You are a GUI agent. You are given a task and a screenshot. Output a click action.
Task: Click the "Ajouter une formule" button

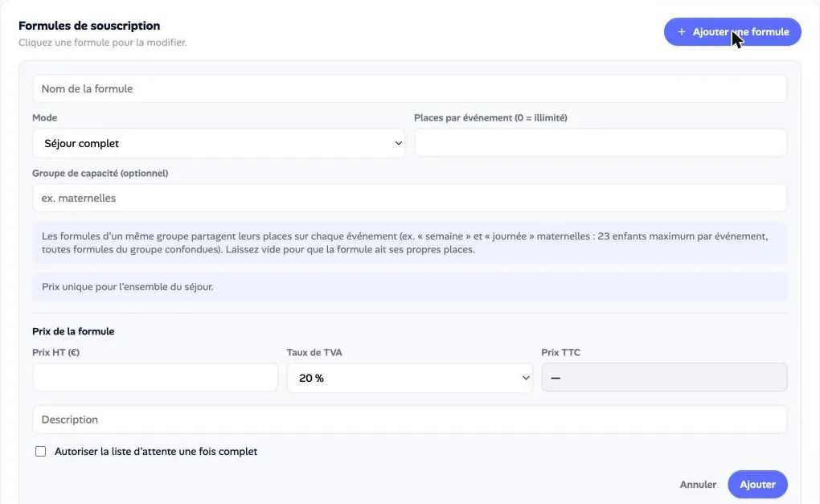[732, 32]
